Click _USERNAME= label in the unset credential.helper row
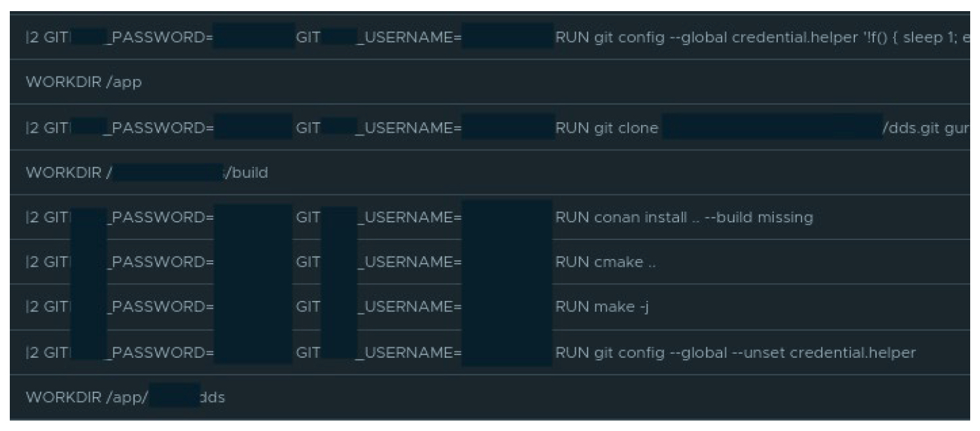This screenshot has height=431, width=980. coord(410,353)
